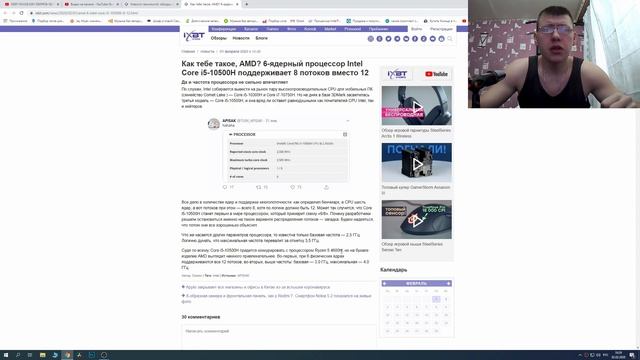Play the SteelSeries Arctis headset video thumbnail
Screen dimensions: 640x360
[417, 106]
